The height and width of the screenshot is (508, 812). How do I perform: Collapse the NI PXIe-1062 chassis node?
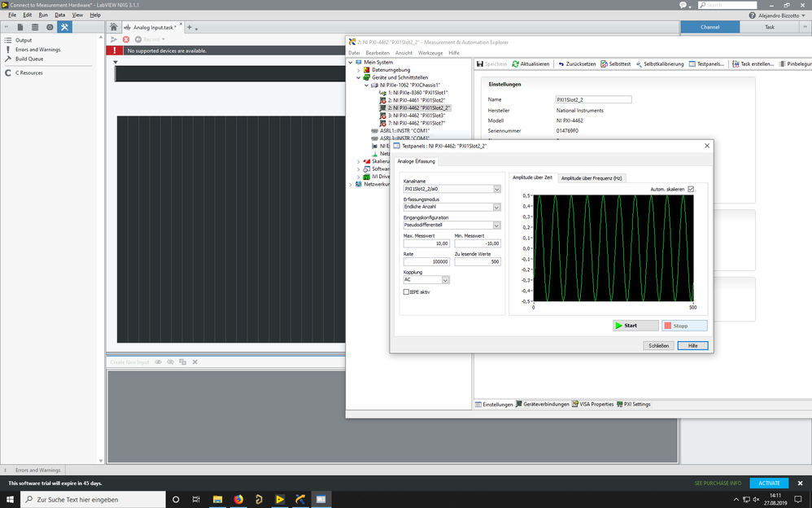(366, 85)
